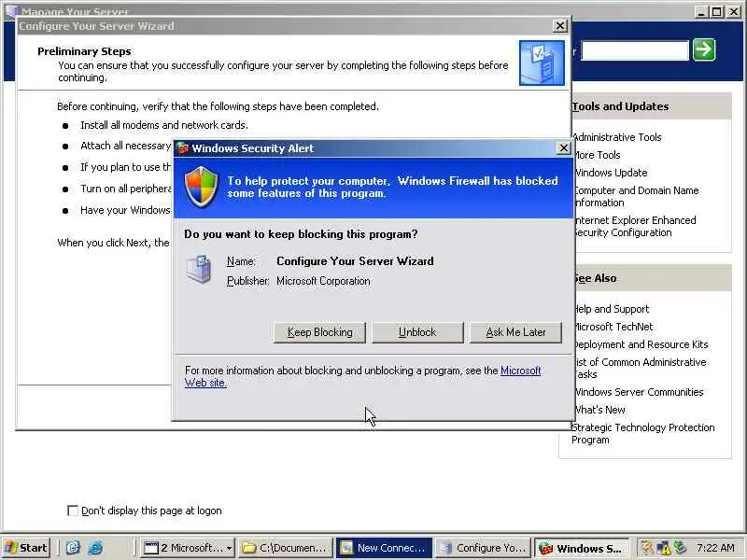Open Administrative Tools link
The height and width of the screenshot is (560, 747).
click(617, 137)
